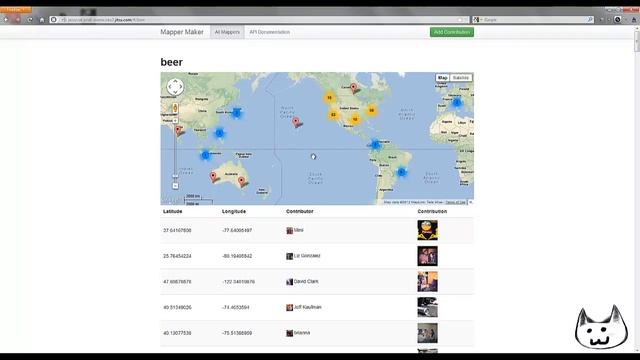The height and width of the screenshot is (360, 640).
Task: Open yellow cluster 10 near Mexico
Action: tap(355, 119)
